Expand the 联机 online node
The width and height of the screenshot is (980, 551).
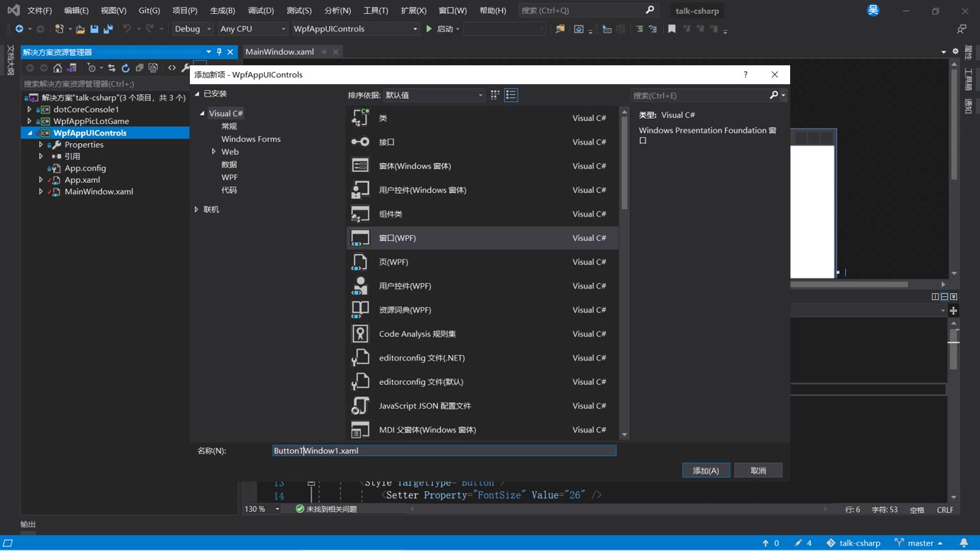(x=197, y=209)
